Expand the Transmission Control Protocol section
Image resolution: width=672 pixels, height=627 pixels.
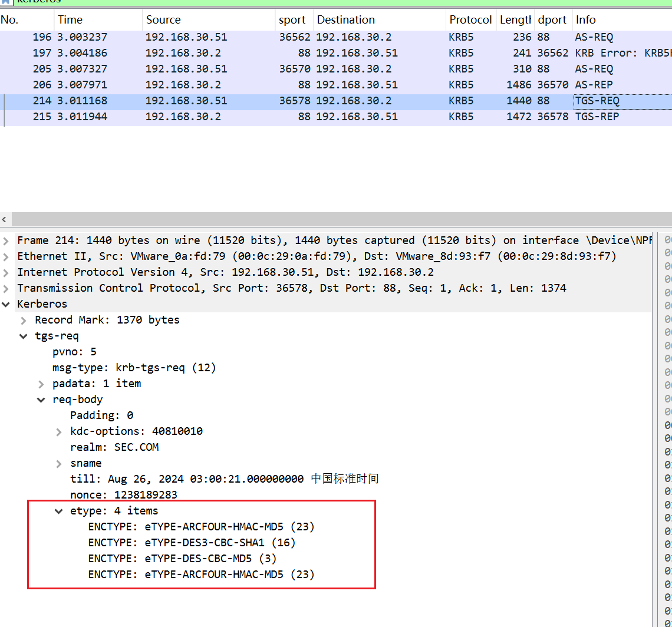6,288
